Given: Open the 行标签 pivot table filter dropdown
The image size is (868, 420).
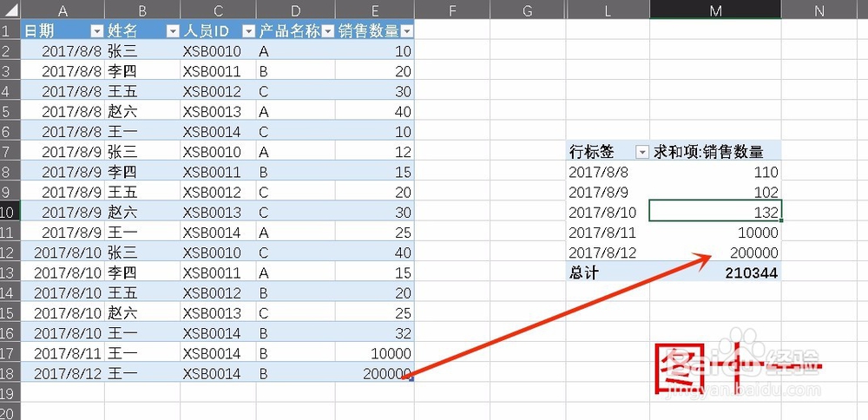Looking at the screenshot, I should (x=642, y=152).
